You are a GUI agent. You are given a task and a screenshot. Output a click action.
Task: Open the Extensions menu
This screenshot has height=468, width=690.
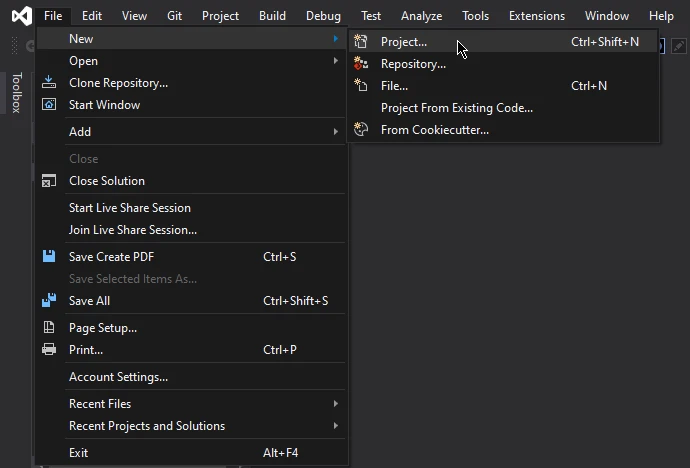coord(536,16)
